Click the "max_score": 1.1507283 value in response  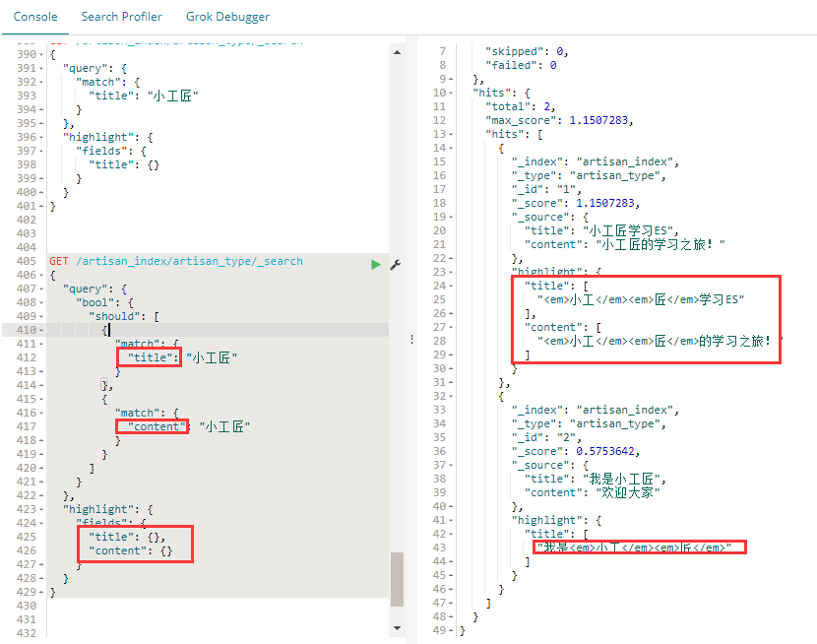pyautogui.click(x=559, y=120)
